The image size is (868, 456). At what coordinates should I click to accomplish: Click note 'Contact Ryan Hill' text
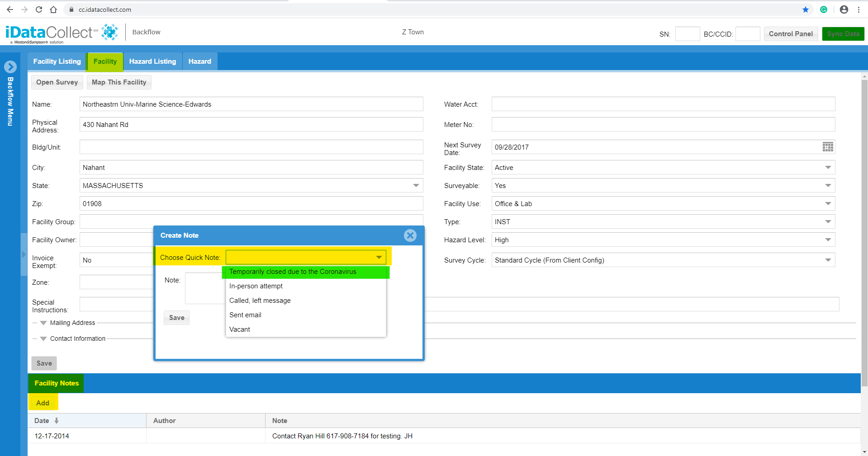[x=342, y=436]
